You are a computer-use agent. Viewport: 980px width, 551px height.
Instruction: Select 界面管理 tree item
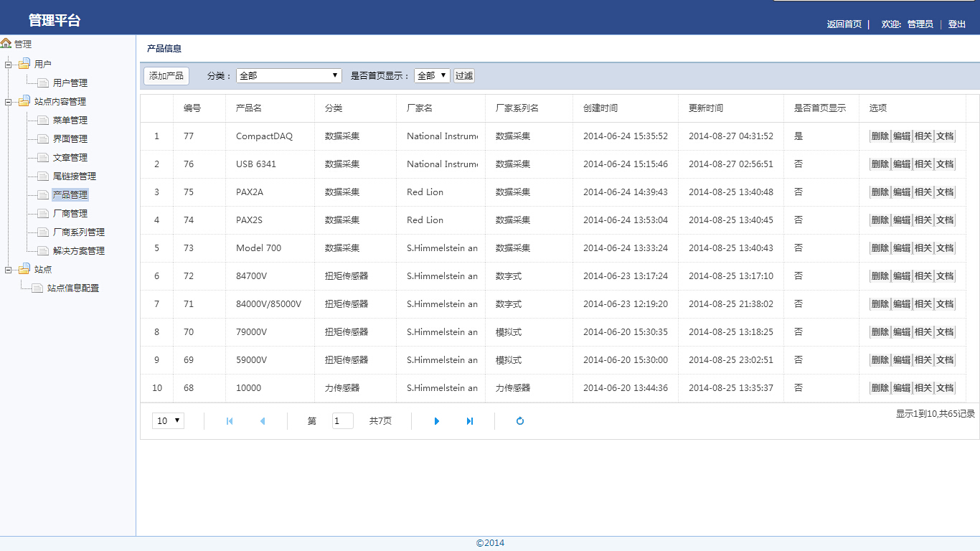point(70,139)
